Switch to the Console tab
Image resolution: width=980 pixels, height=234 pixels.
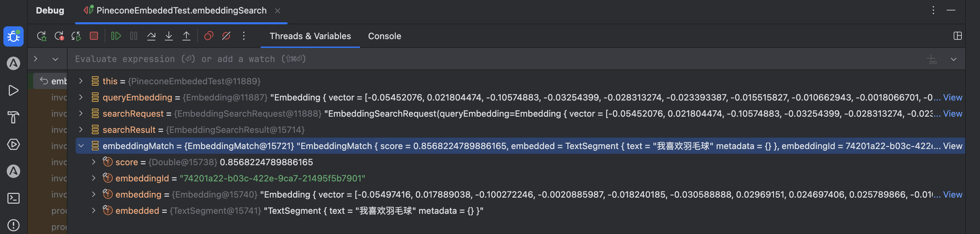pos(384,36)
